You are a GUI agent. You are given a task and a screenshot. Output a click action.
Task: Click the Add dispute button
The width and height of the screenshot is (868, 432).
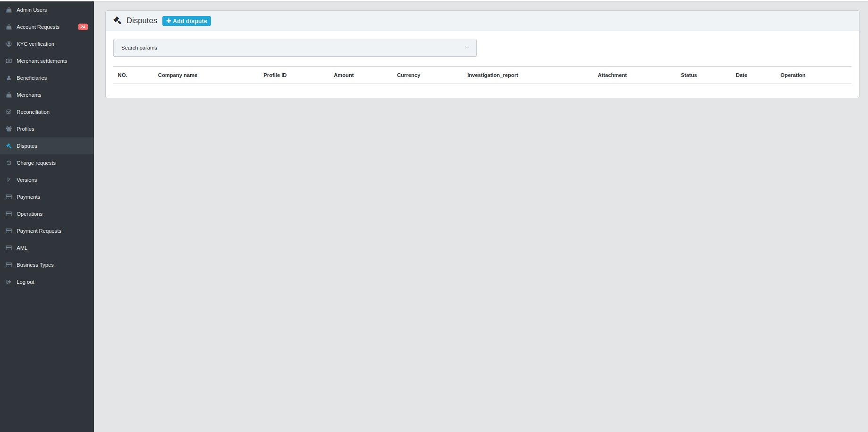(x=186, y=21)
